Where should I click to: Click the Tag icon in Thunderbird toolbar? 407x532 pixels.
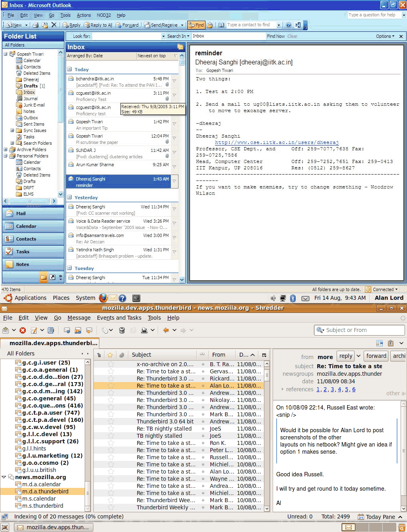(x=105, y=330)
